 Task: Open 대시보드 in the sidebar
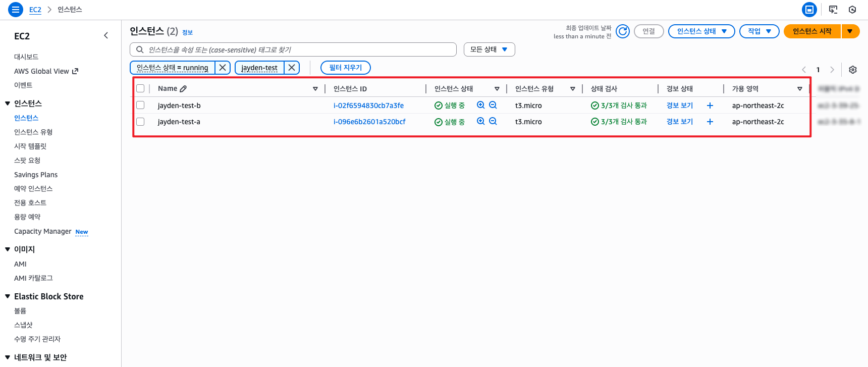point(26,57)
